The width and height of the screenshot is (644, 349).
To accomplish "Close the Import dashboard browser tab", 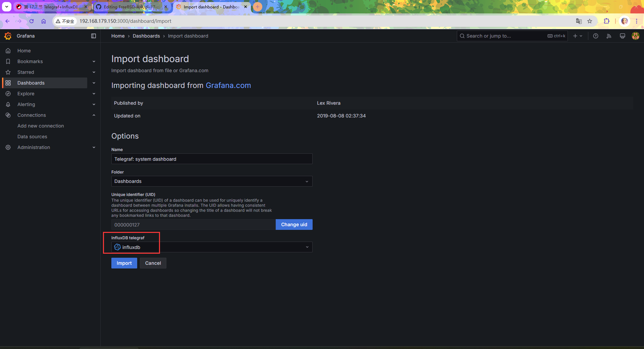I will [x=246, y=7].
